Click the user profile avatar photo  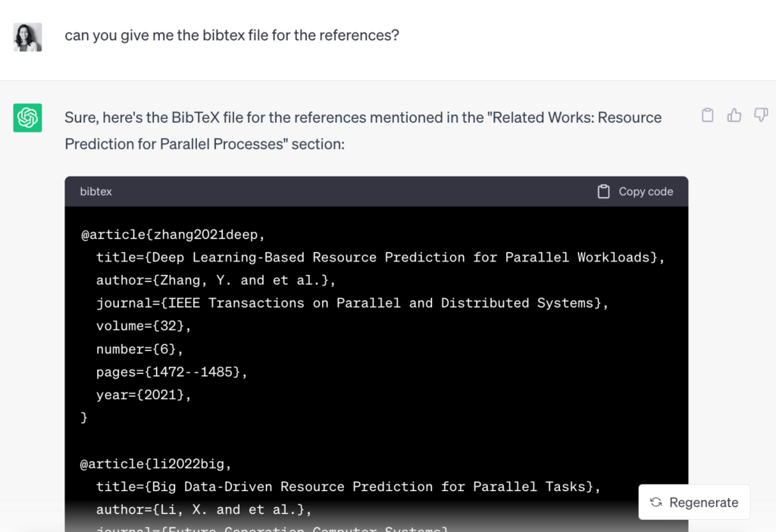pos(27,36)
